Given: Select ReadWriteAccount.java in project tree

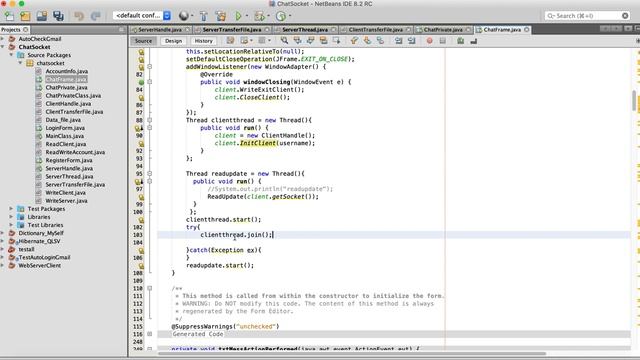Looking at the screenshot, I should 75,152.
